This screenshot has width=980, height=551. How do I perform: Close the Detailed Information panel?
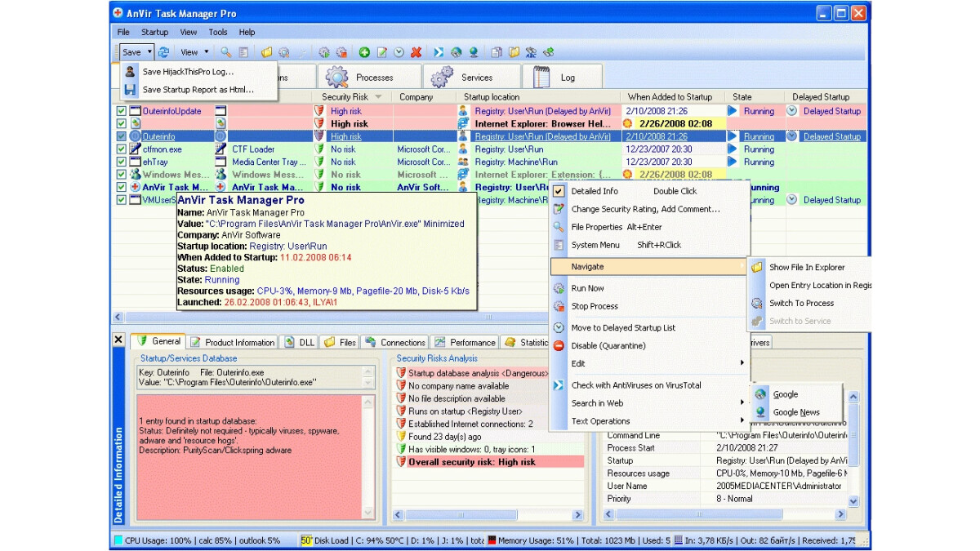[118, 340]
